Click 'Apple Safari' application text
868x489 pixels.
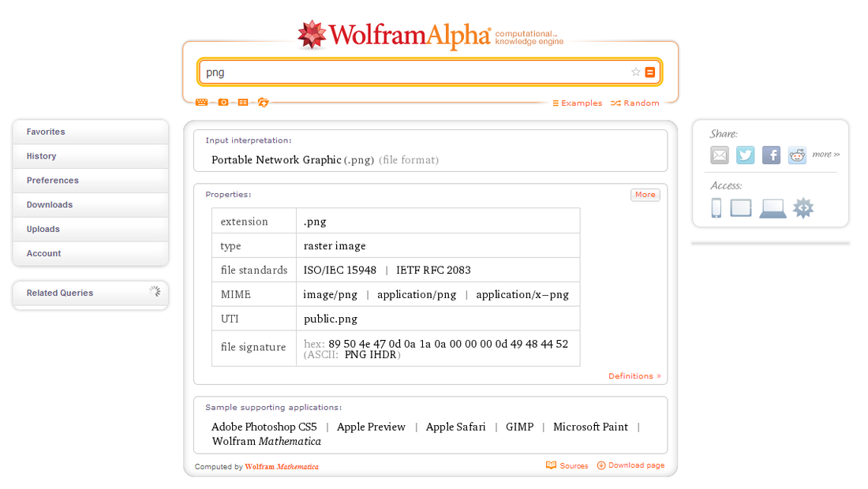tap(455, 427)
